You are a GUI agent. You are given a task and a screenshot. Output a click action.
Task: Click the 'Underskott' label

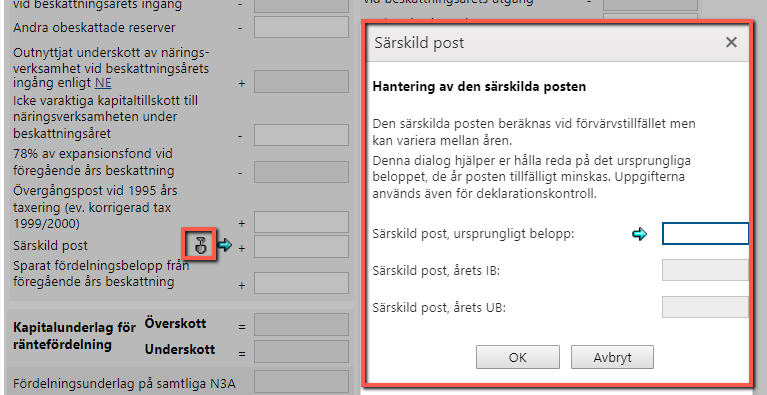[180, 350]
